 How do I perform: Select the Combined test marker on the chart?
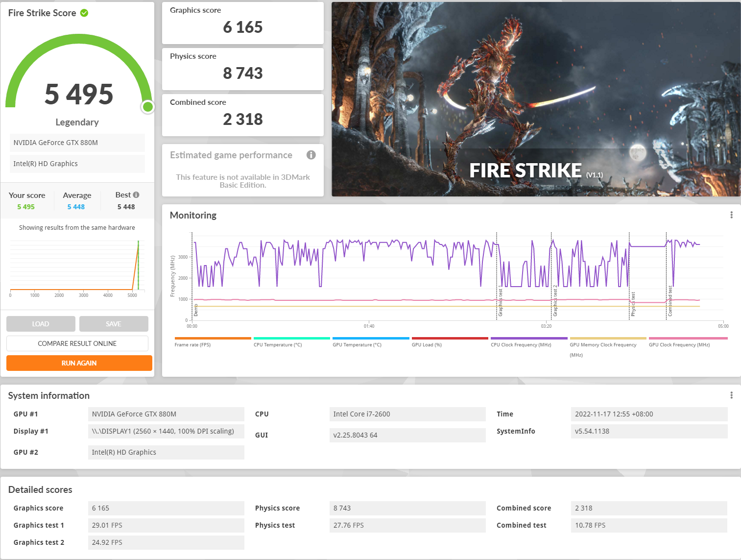(x=670, y=301)
